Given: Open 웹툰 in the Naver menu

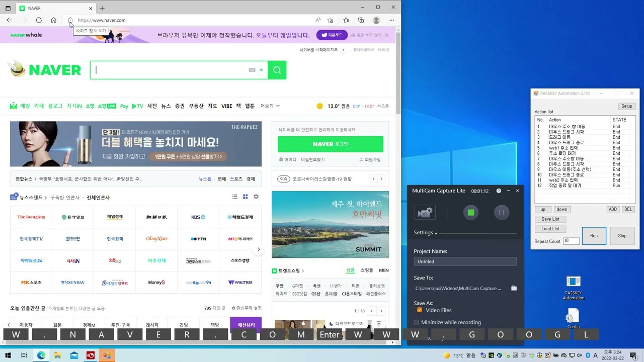Looking at the screenshot, I should click(x=250, y=106).
